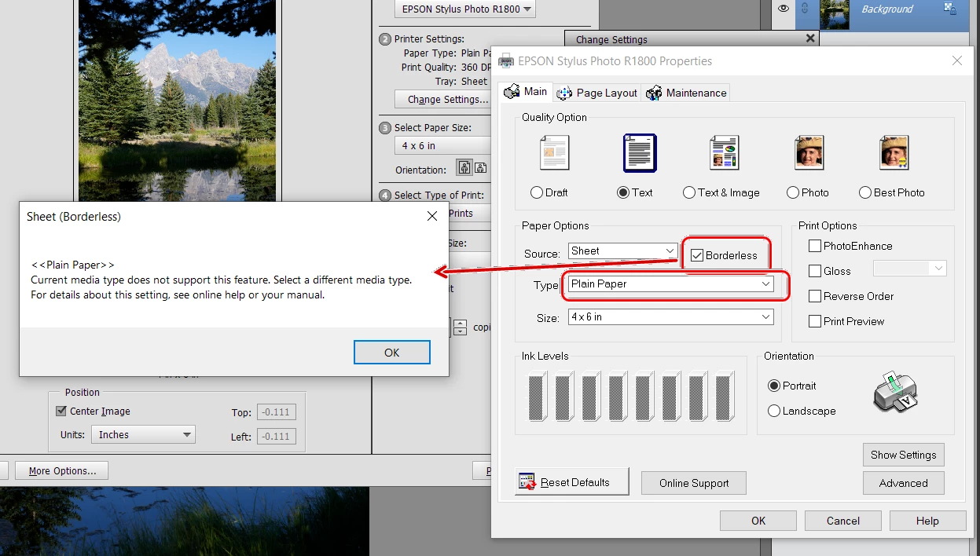Viewport: 980px width, 556px height.
Task: Open the paper Source dropdown
Action: click(622, 251)
